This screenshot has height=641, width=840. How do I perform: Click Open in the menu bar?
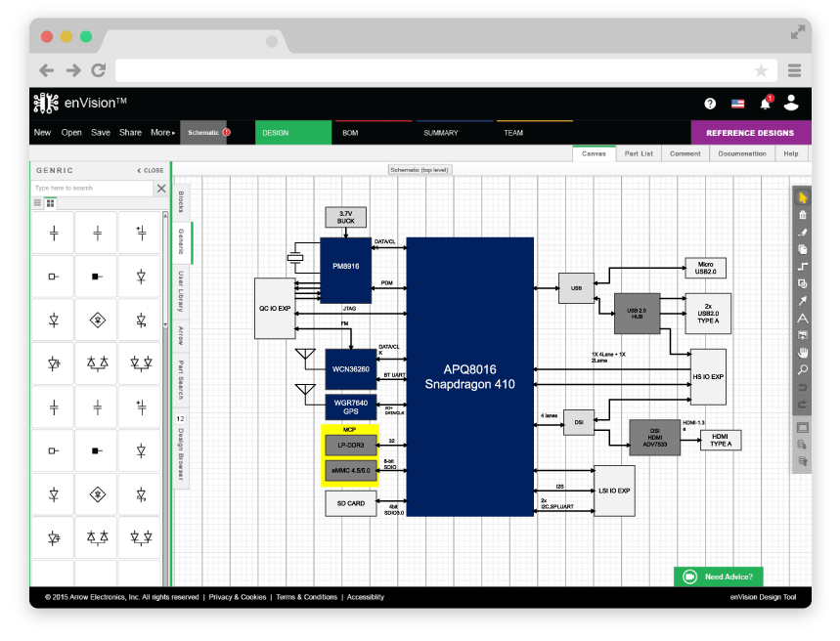pyautogui.click(x=71, y=132)
